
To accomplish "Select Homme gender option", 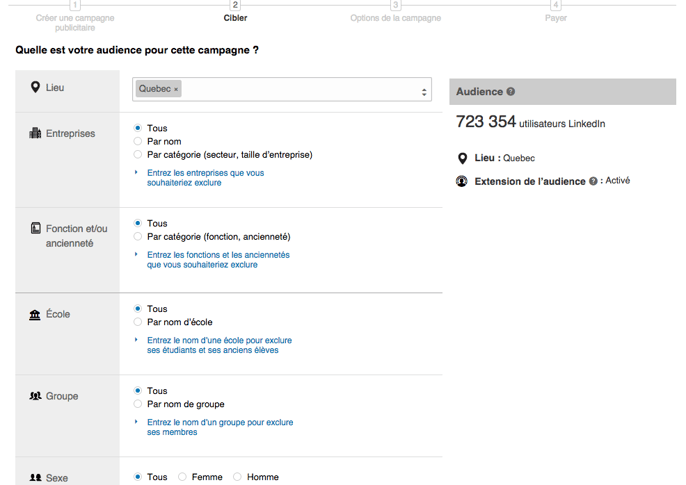I will (237, 477).
